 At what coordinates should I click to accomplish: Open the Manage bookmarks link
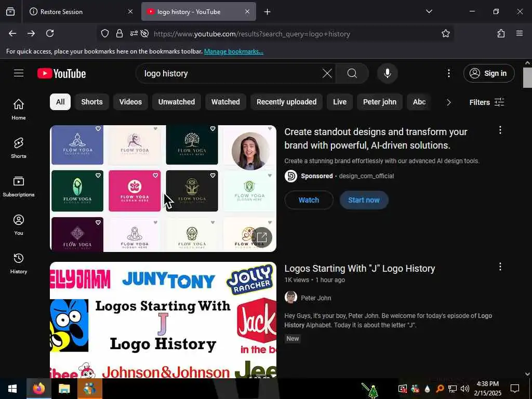pyautogui.click(x=233, y=51)
